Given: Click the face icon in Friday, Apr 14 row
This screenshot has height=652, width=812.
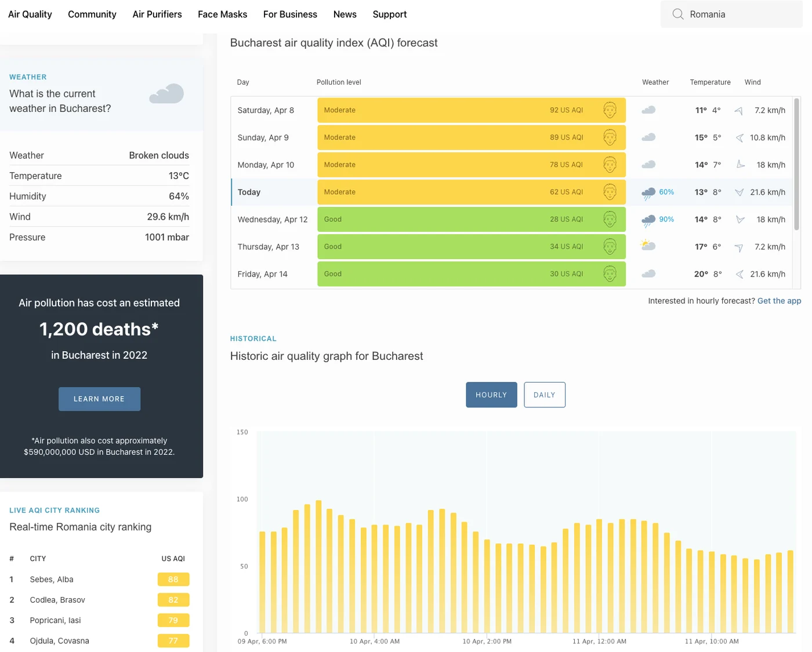Looking at the screenshot, I should [x=610, y=274].
